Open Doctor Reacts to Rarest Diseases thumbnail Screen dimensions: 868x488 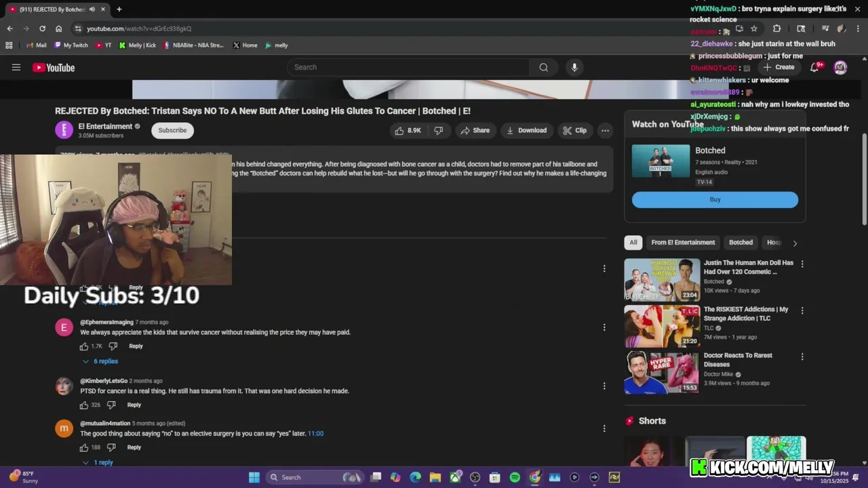point(661,372)
